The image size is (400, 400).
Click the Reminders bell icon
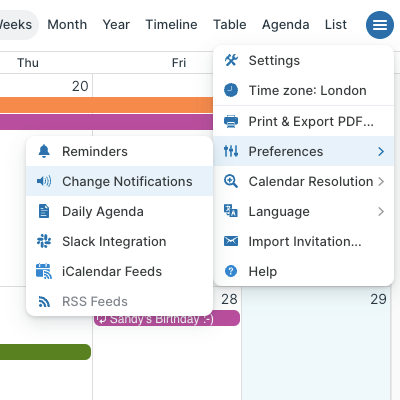[x=44, y=151]
